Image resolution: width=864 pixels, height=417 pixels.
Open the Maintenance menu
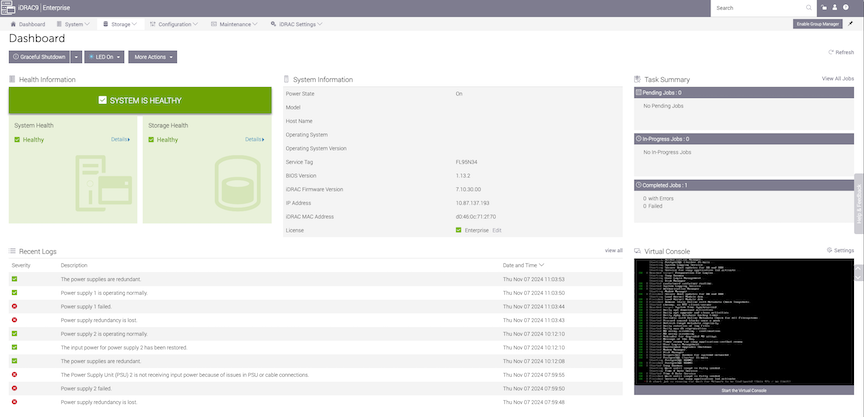pos(236,23)
